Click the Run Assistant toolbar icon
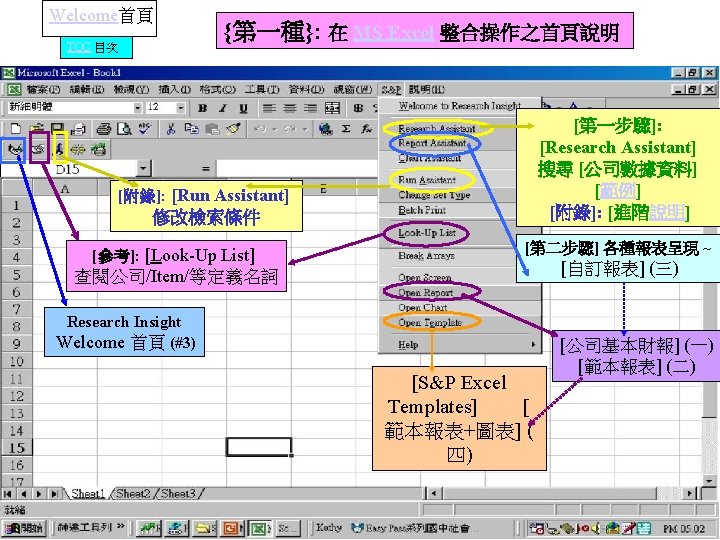 click(60, 148)
